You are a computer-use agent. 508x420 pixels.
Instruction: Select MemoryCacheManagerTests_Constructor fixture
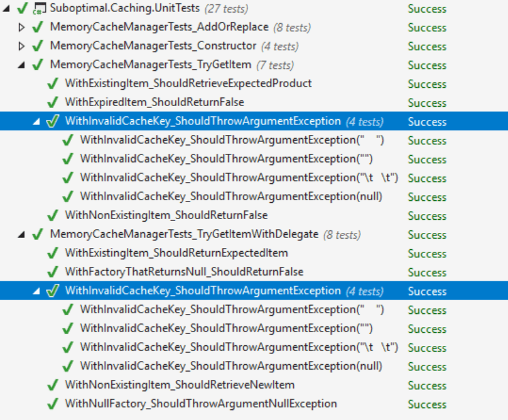click(153, 46)
